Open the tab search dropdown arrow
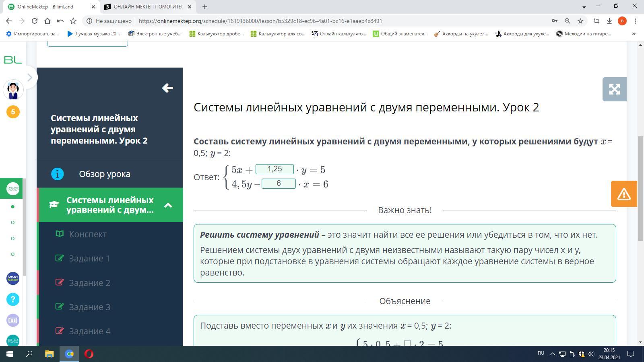644x362 pixels. pyautogui.click(x=584, y=7)
